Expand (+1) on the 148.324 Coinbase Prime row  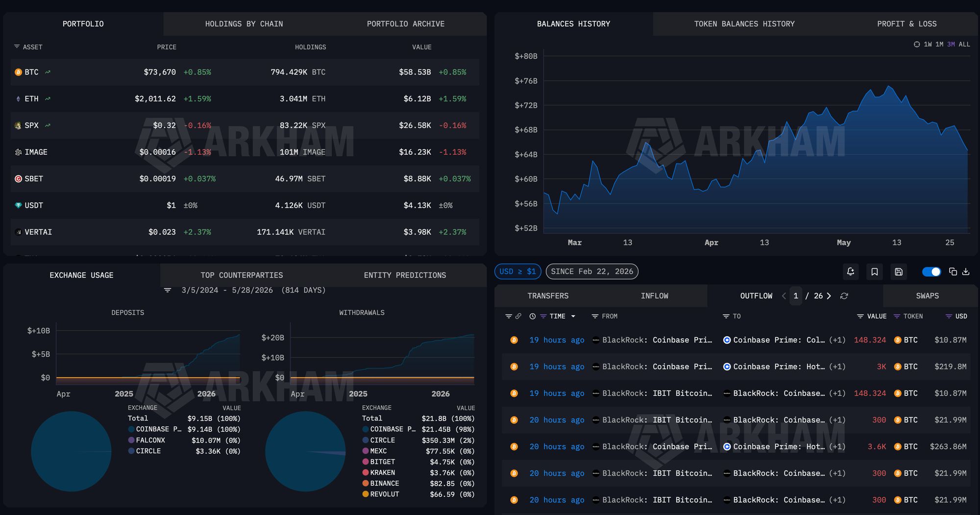coord(837,340)
